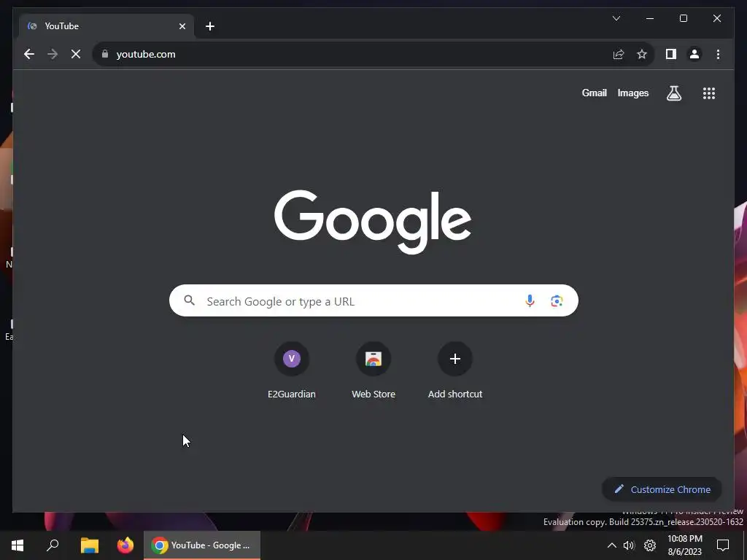Expand the tab search chevron
The height and width of the screenshot is (560, 747).
pos(616,18)
